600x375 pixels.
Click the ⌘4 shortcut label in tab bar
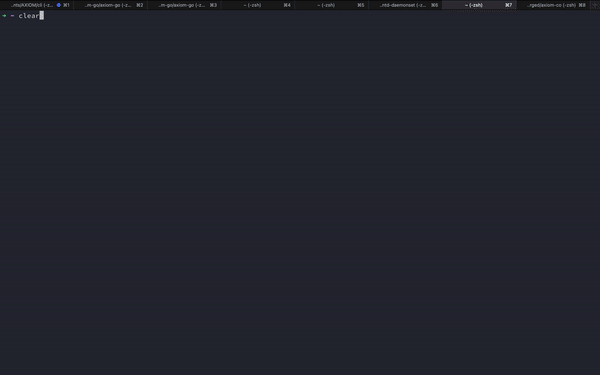pos(287,5)
